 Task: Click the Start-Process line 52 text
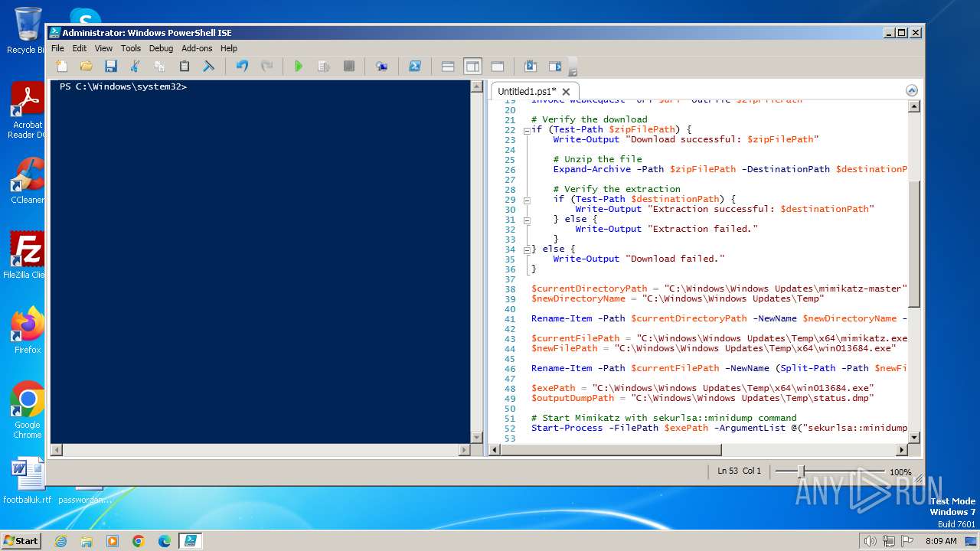pos(719,428)
